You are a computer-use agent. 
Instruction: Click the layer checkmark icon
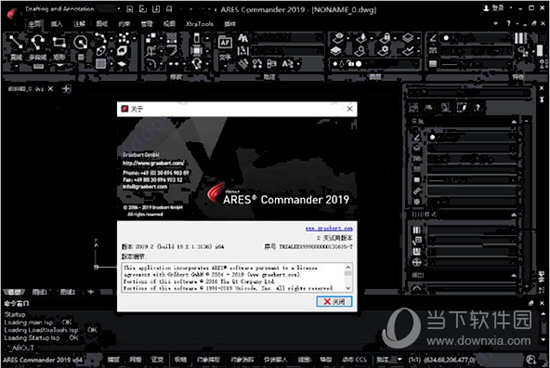tap(408, 51)
